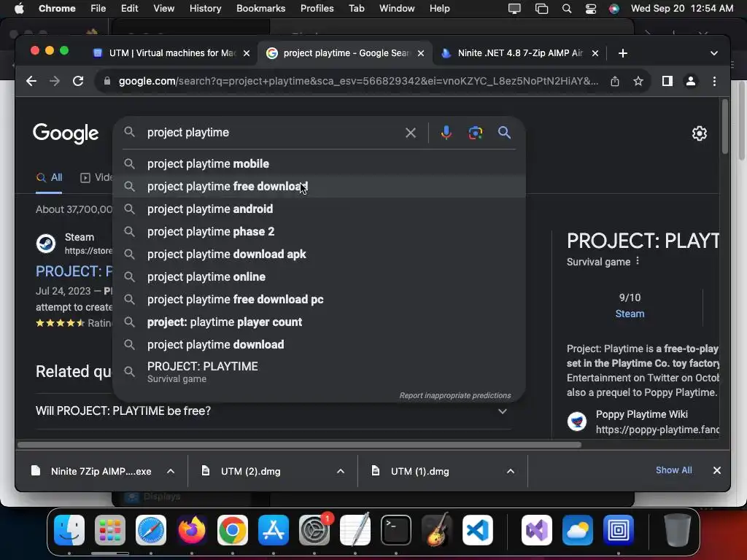Open Finder from the Dock
This screenshot has width=747, height=560.
(69, 529)
